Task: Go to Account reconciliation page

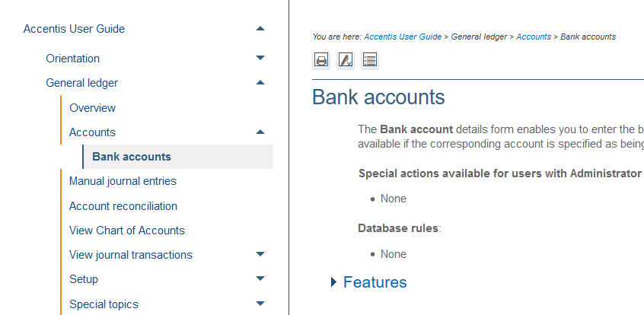Action: pyautogui.click(x=123, y=206)
